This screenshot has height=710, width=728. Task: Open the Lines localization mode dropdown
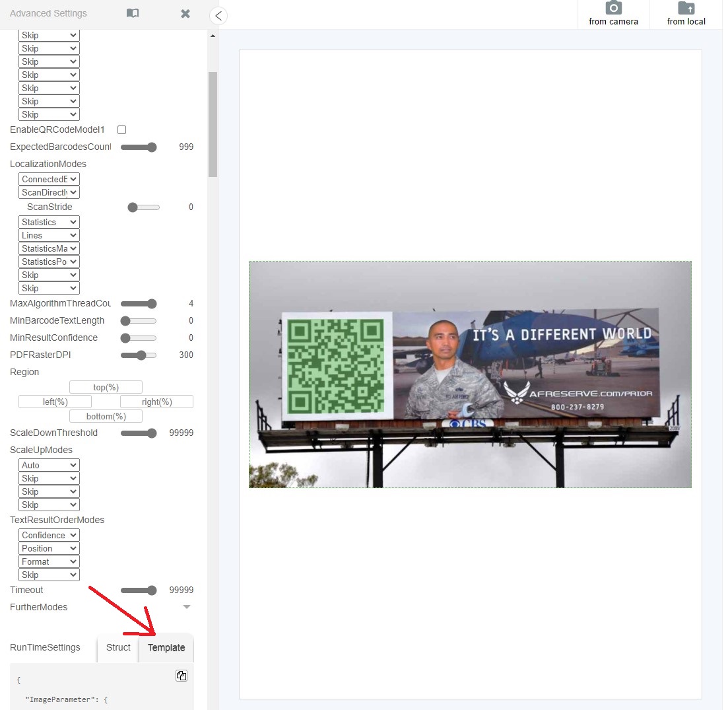[x=50, y=235]
